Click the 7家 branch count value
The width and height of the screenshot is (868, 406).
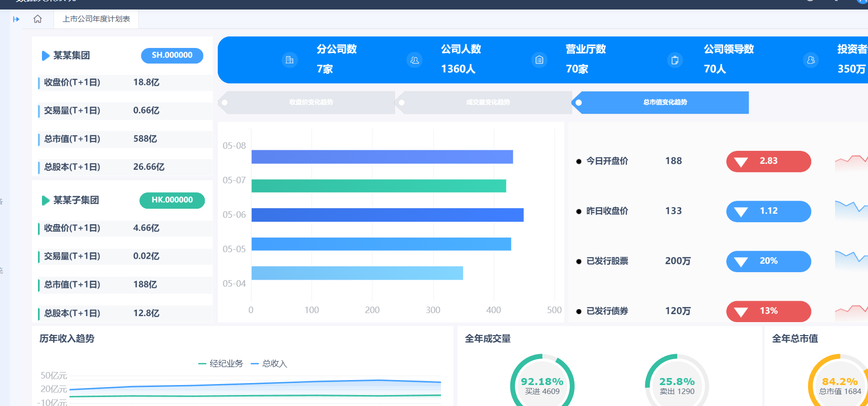(325, 69)
